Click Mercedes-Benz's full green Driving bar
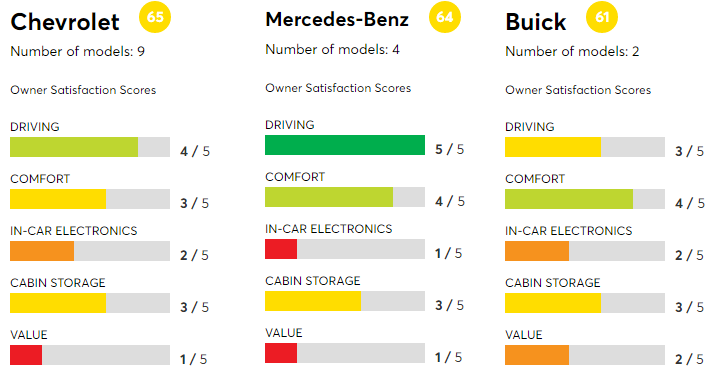The height and width of the screenshot is (382, 717). (x=345, y=145)
